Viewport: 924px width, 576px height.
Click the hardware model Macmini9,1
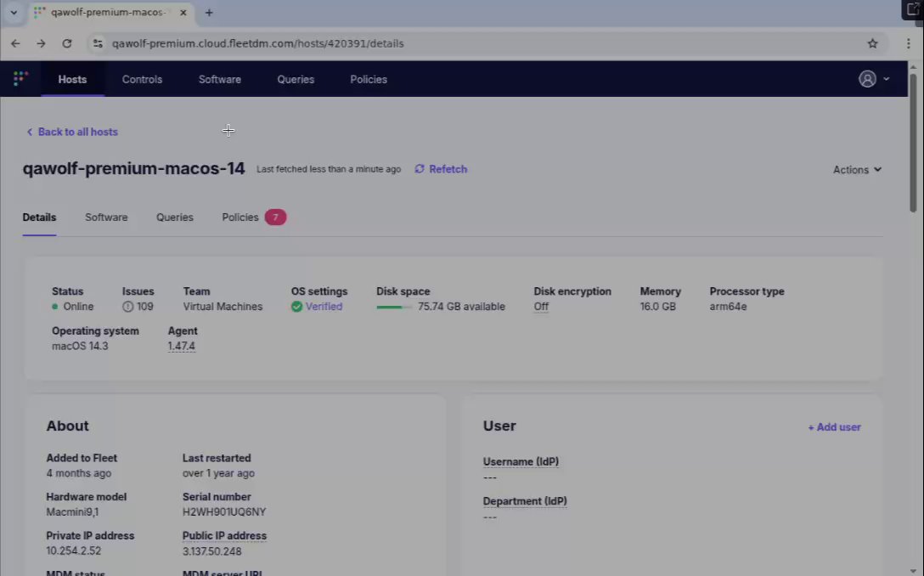pos(72,512)
